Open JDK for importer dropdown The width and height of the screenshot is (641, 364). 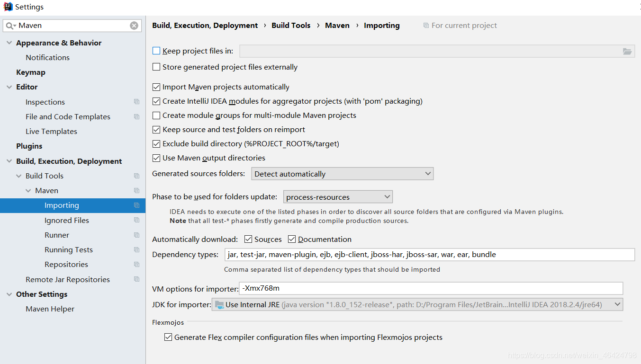[x=417, y=304]
